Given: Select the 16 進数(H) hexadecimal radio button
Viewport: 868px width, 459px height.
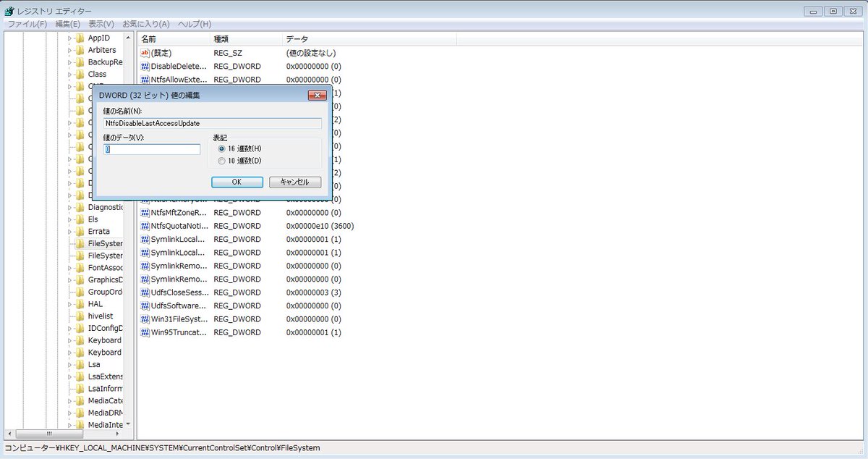Looking at the screenshot, I should (221, 148).
